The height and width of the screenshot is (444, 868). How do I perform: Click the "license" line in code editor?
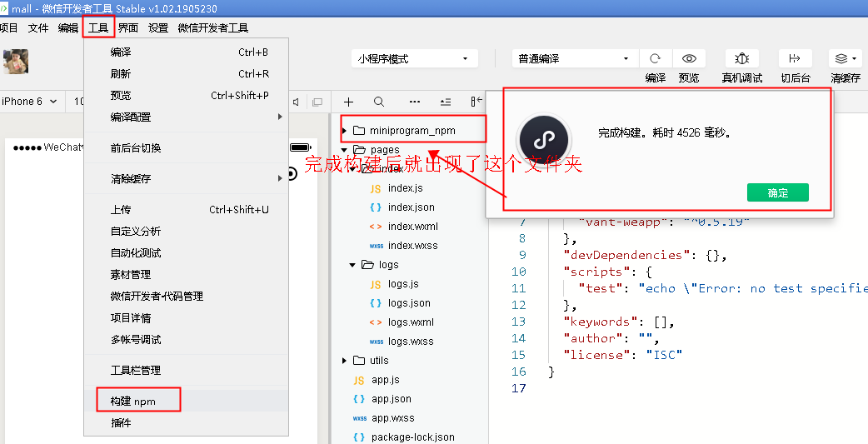[x=622, y=355]
